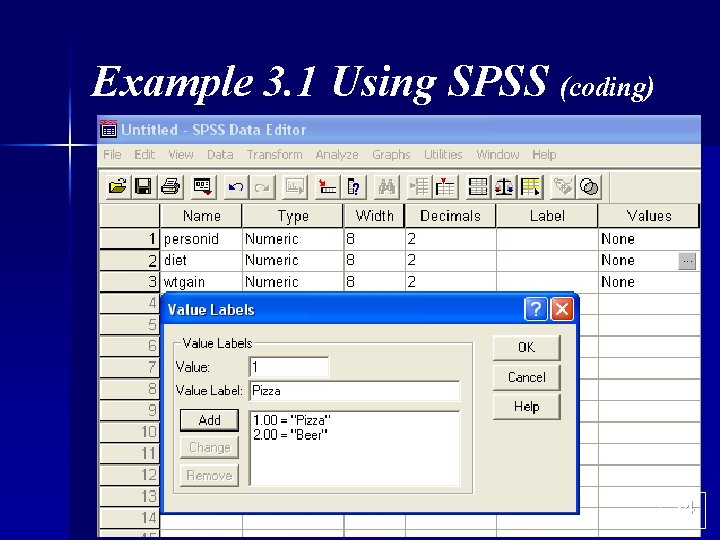This screenshot has width=720, height=540.
Task: Click the Change button
Action: (209, 447)
